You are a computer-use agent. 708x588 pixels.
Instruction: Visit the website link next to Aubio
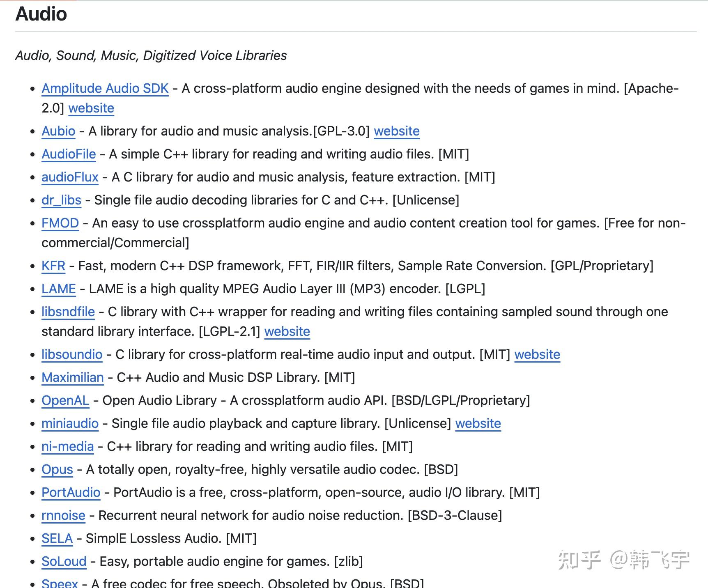tap(397, 131)
